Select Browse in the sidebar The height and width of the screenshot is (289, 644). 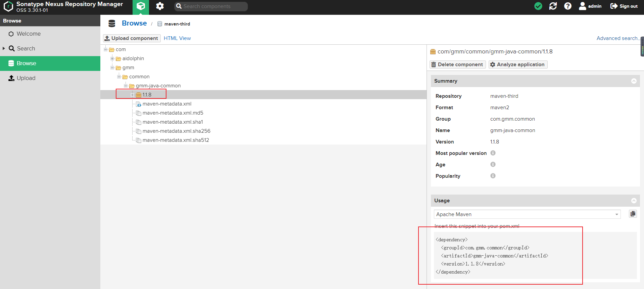tap(50, 64)
